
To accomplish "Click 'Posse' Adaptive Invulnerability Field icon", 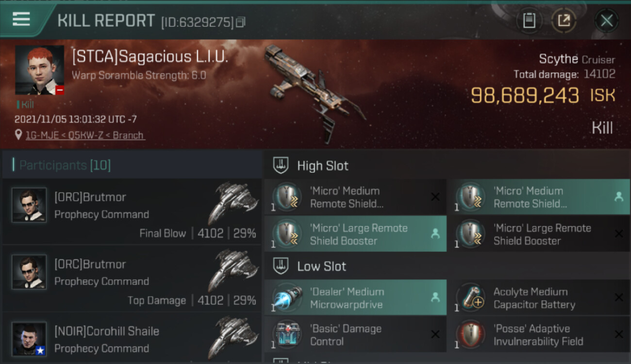I will pyautogui.click(x=470, y=335).
